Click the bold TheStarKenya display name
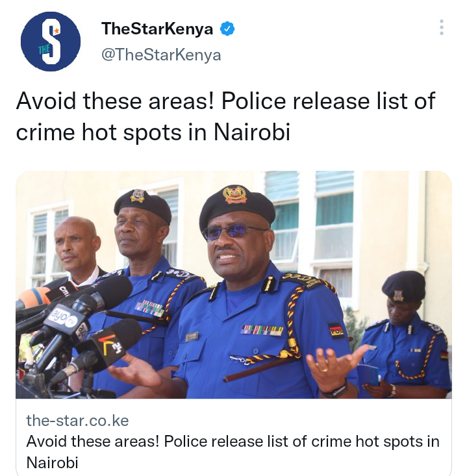This screenshot has height=476, width=467. [x=157, y=29]
